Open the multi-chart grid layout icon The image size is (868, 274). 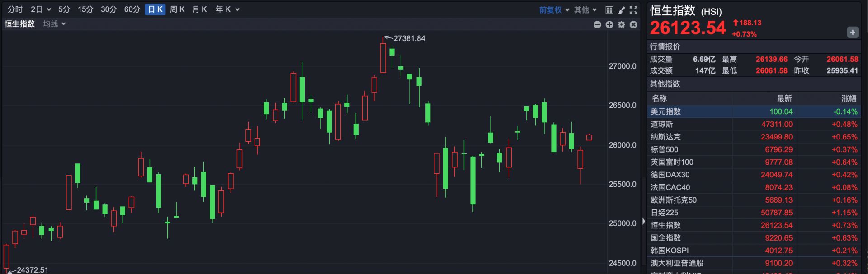point(609,10)
